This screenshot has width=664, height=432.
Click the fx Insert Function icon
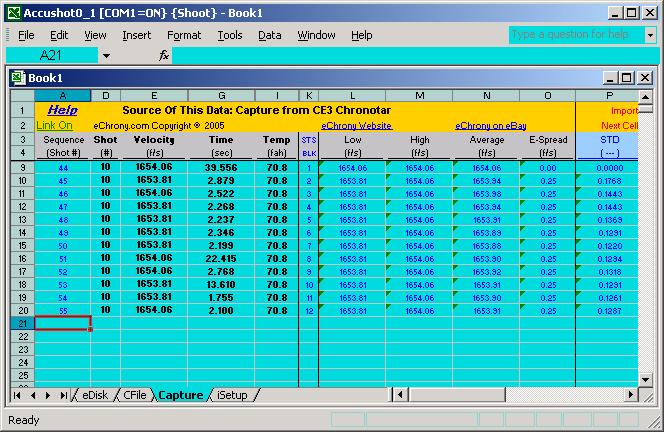(x=164, y=56)
